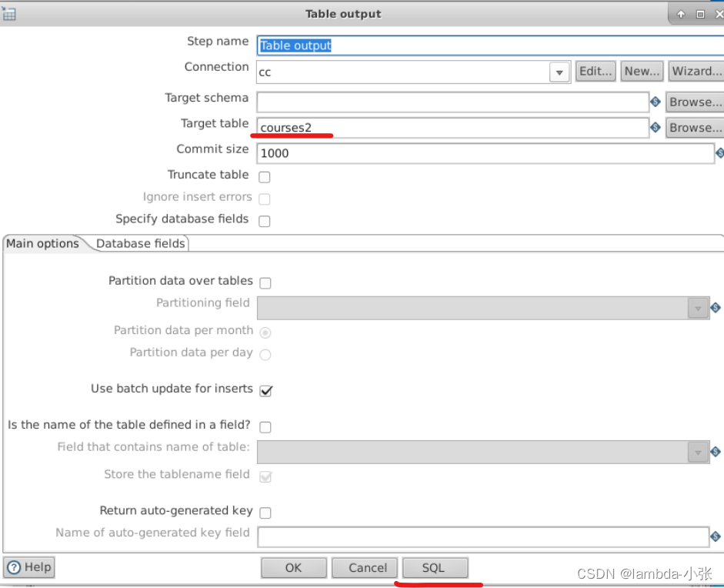Maximize the Table output dialog
724x588 pixels.
click(x=700, y=15)
